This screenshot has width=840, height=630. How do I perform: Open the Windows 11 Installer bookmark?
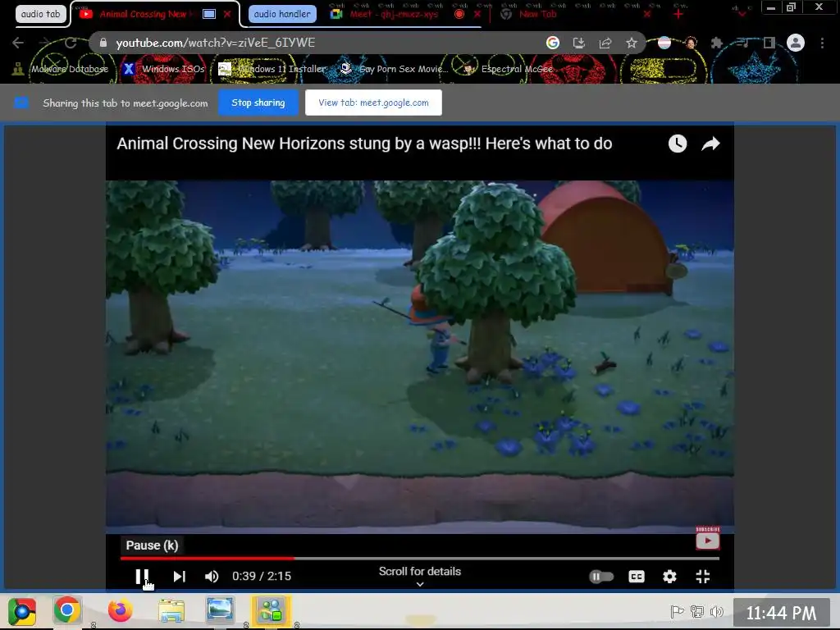pos(272,69)
